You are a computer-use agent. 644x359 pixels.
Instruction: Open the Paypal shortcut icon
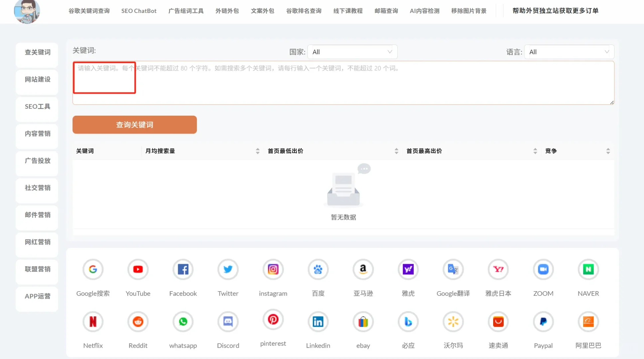click(543, 321)
